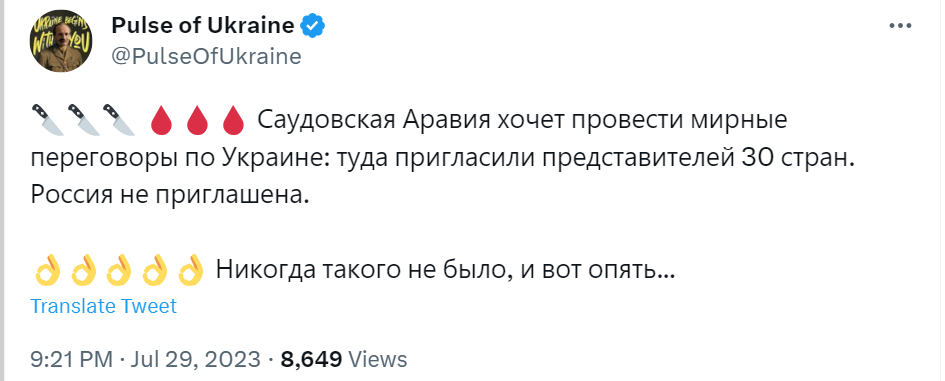Click the first red blood drop emoji
This screenshot has width=945, height=381.
[160, 120]
